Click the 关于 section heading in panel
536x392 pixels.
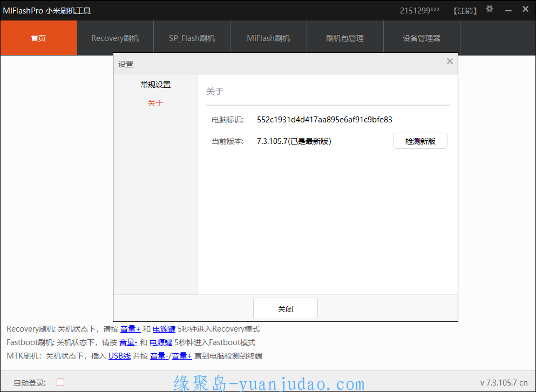click(215, 92)
